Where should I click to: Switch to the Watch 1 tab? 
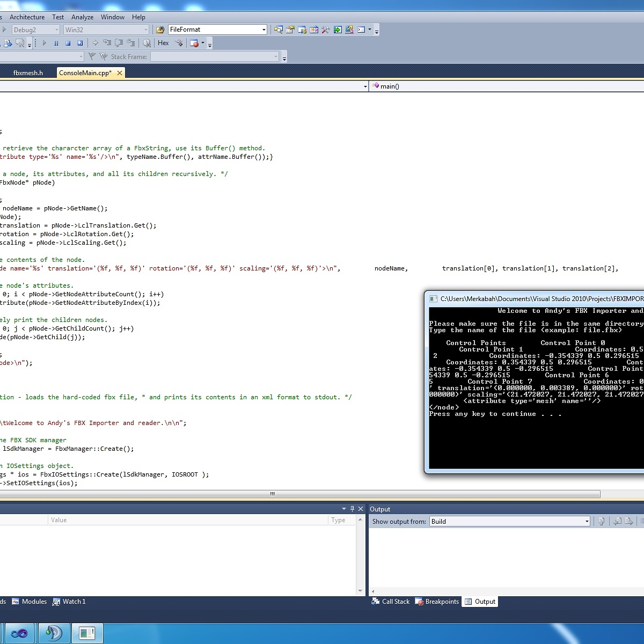coord(69,602)
